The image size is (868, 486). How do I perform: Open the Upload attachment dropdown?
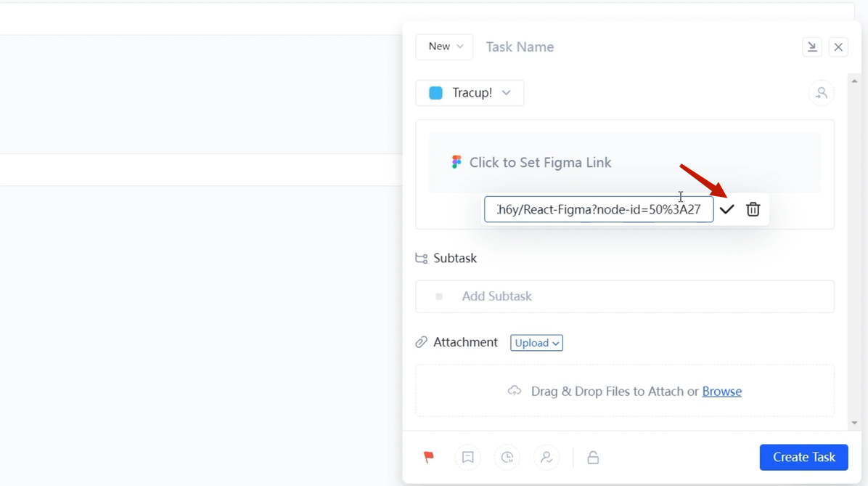pyautogui.click(x=536, y=343)
